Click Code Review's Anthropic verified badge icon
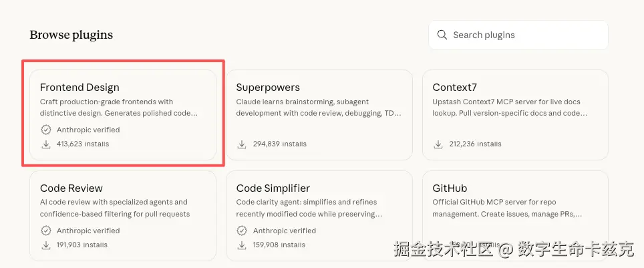644x268 pixels. click(46, 231)
